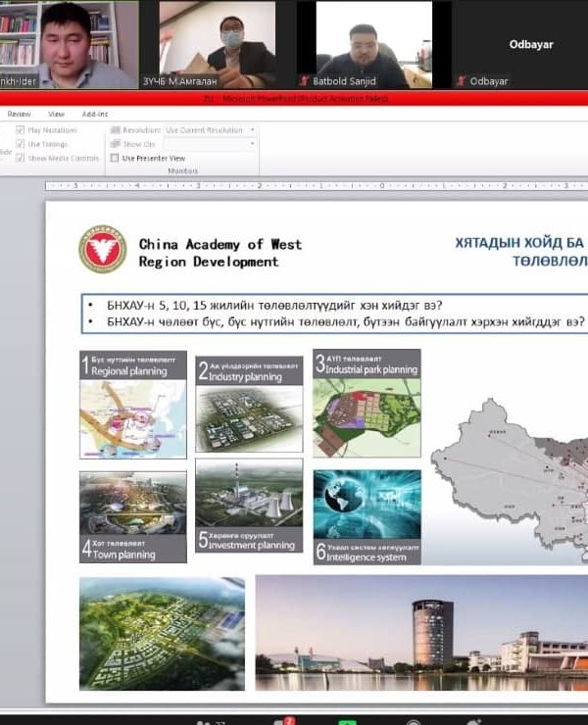This screenshot has height=725, width=588.
Task: Toggle the Show Media Controls checkbox
Action: pyautogui.click(x=21, y=158)
